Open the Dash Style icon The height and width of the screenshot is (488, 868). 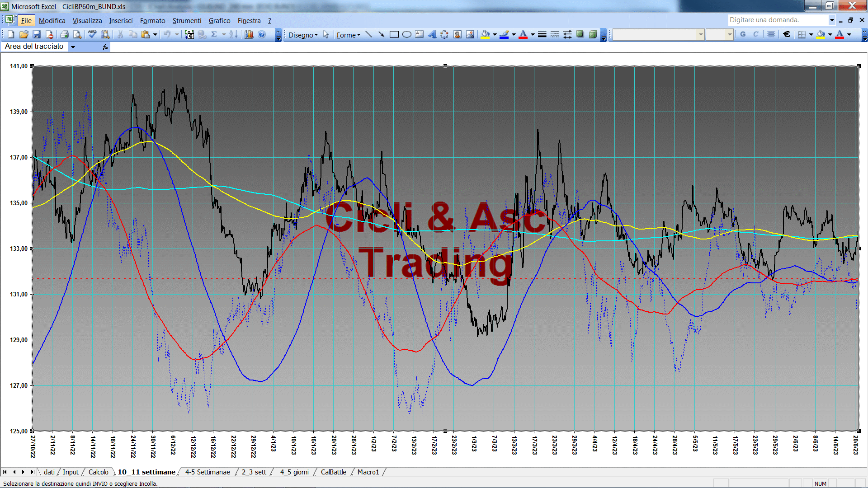pos(555,34)
